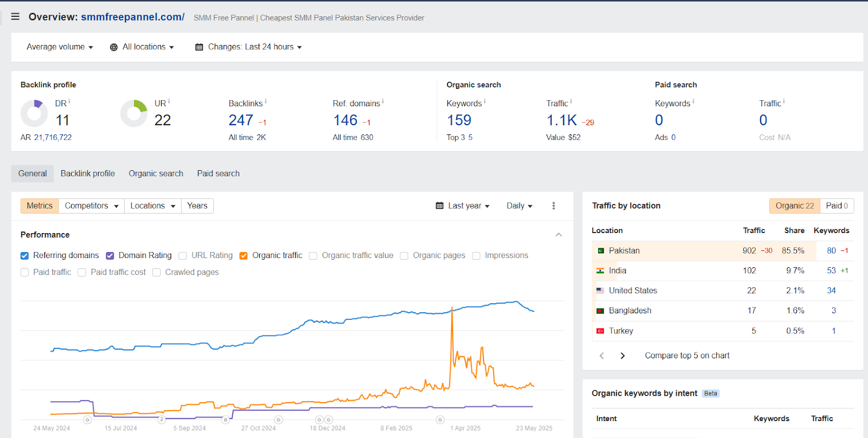Switch to the Organic search tab

pos(156,173)
